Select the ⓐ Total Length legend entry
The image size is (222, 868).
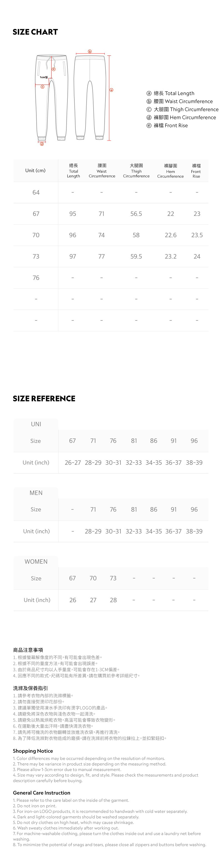point(170,93)
